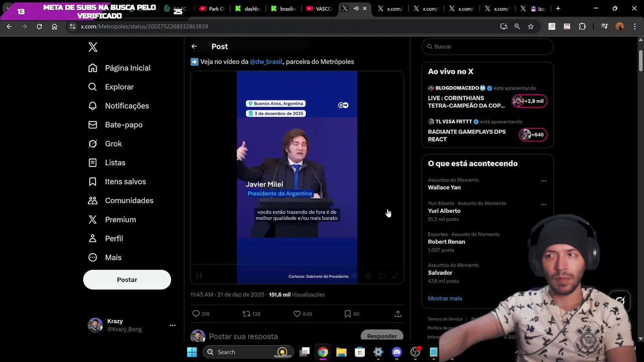644x362 pixels.
Task: Join TL VISA FRTTT live broadcast
Action: pyautogui.click(x=488, y=131)
